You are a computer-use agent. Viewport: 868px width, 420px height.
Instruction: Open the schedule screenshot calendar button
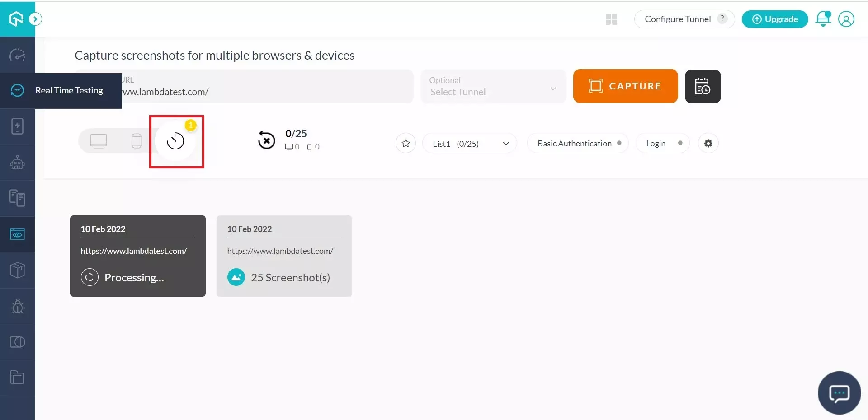(x=703, y=86)
